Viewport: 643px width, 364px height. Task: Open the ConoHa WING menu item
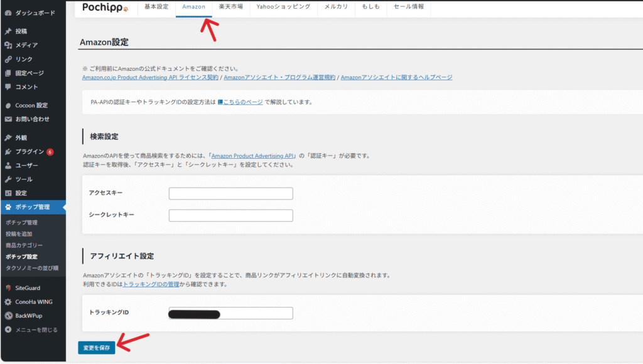point(33,302)
